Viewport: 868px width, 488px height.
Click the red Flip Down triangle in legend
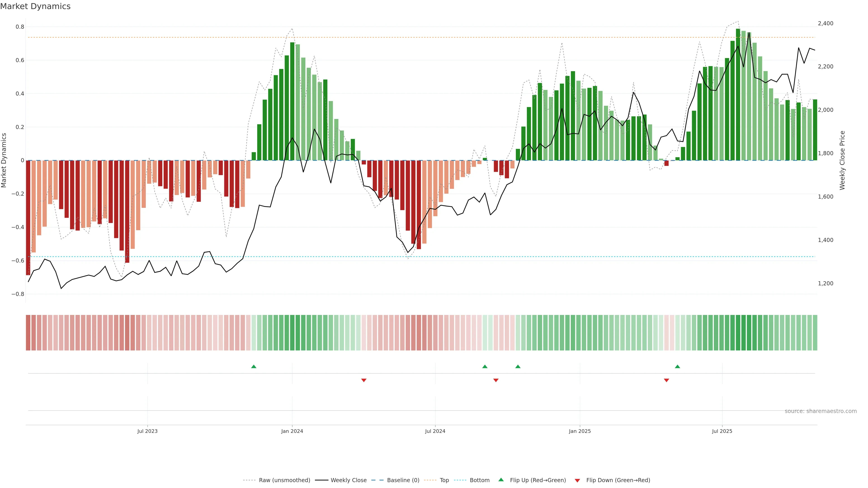[x=577, y=481]
